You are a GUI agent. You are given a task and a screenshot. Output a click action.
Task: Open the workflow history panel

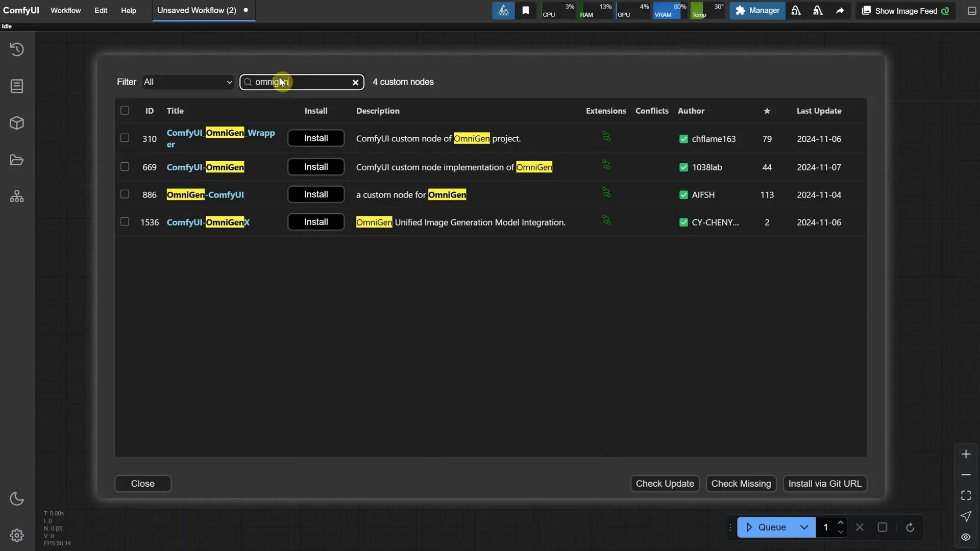17,49
